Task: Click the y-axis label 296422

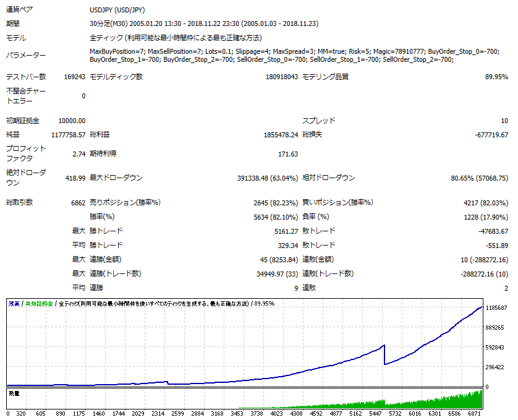Action: pos(495,367)
